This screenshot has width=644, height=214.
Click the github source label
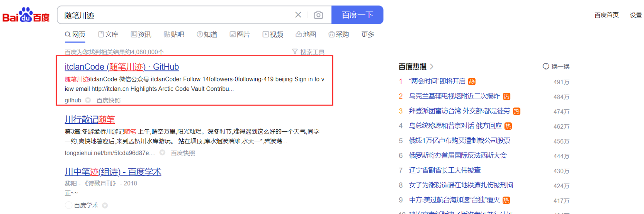coord(73,100)
